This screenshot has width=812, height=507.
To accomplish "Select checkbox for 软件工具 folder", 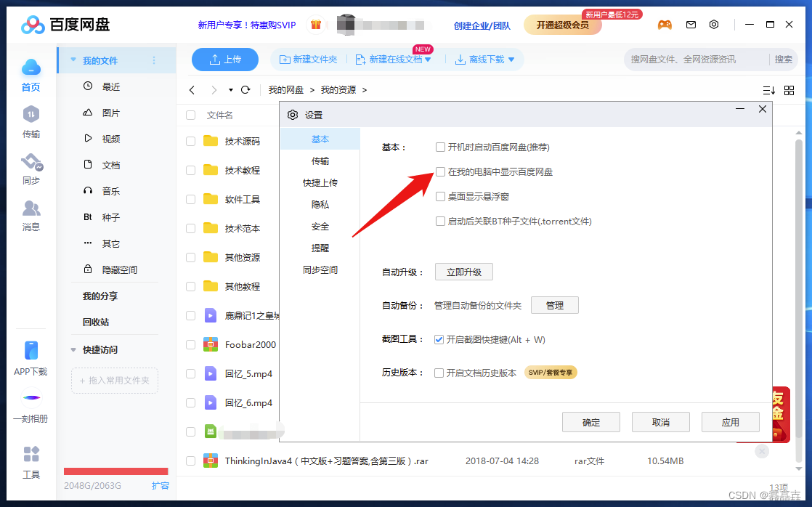I will point(190,199).
